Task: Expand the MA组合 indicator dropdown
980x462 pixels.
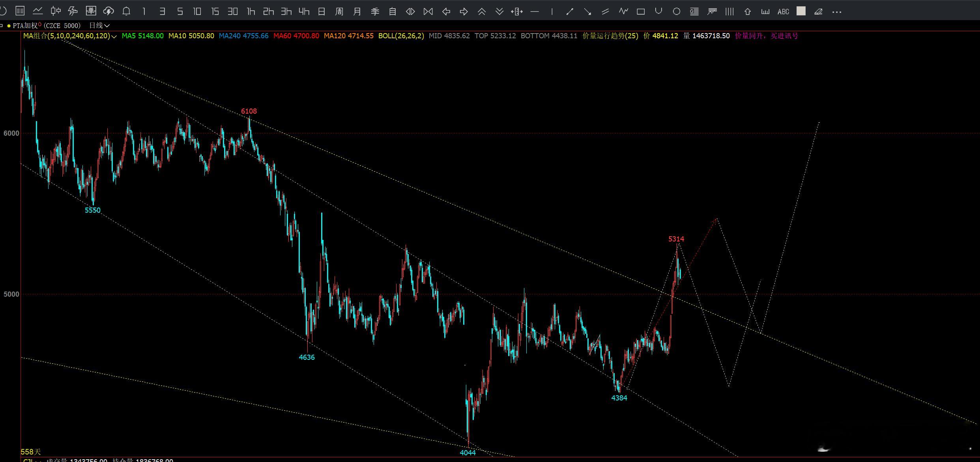Action: 114,36
